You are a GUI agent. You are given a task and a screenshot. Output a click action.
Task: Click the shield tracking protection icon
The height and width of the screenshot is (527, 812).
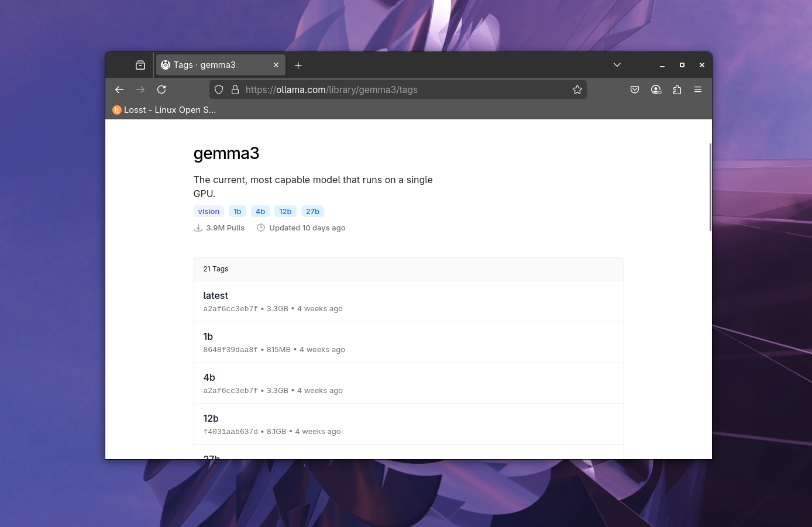218,89
